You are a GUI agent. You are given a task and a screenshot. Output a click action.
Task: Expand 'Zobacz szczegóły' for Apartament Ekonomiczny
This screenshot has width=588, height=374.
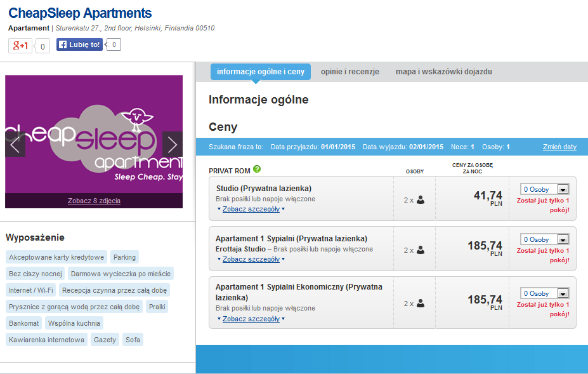251,319
